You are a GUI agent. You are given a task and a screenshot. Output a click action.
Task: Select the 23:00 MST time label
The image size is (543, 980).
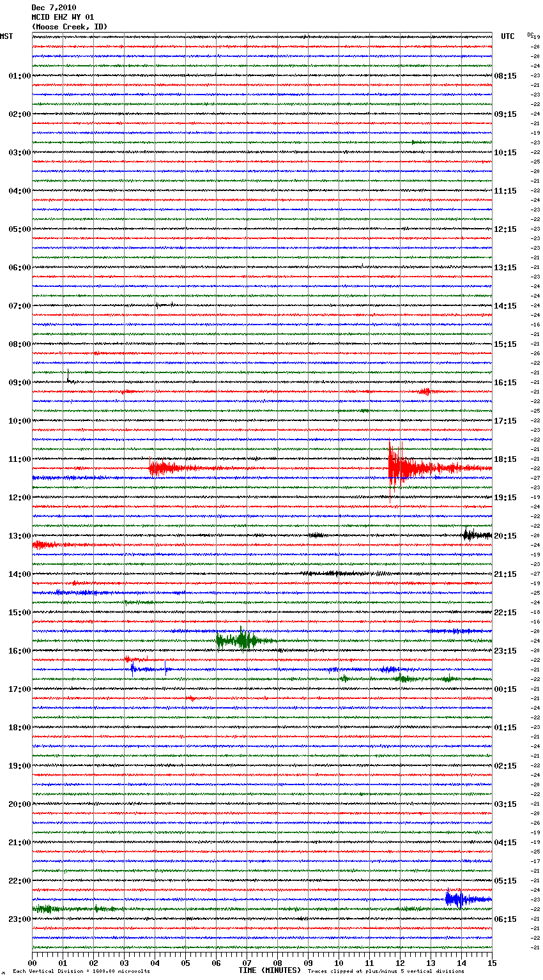coord(20,919)
